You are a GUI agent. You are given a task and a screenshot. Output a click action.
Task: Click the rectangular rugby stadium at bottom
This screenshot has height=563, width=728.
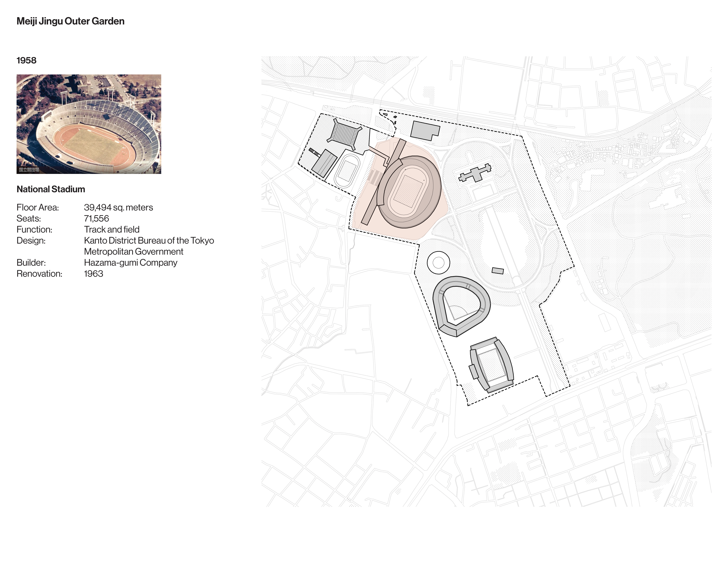tap(492, 364)
